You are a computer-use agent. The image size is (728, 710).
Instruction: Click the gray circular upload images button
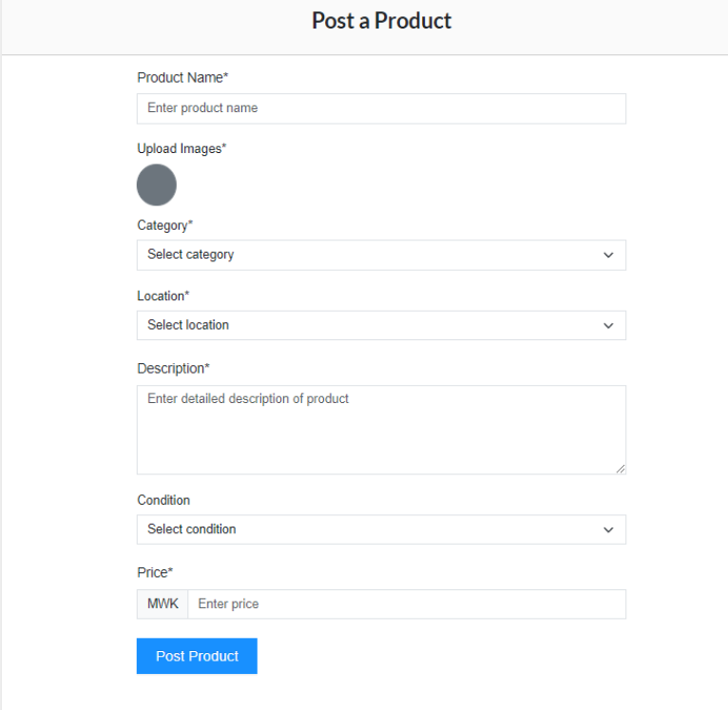tap(157, 184)
